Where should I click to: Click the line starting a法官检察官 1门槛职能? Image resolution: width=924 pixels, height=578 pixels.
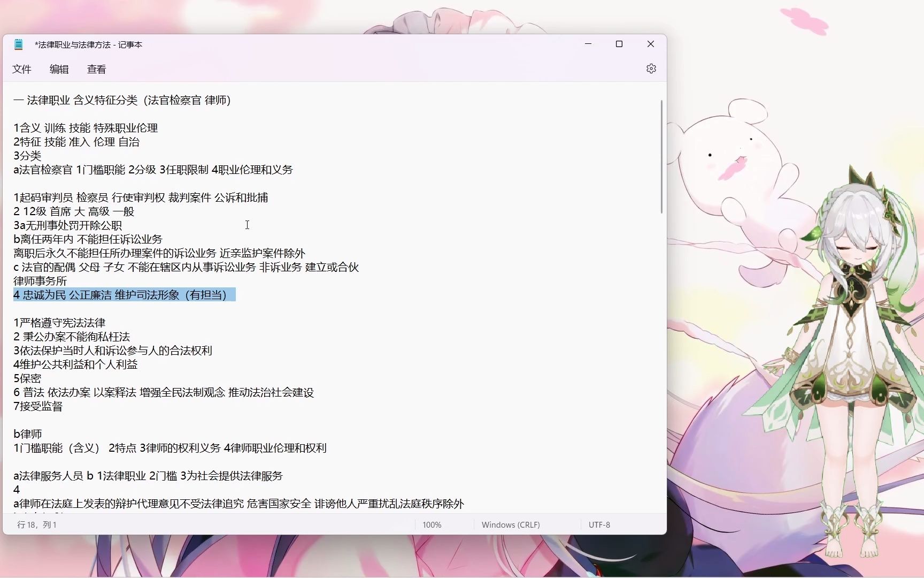(153, 170)
